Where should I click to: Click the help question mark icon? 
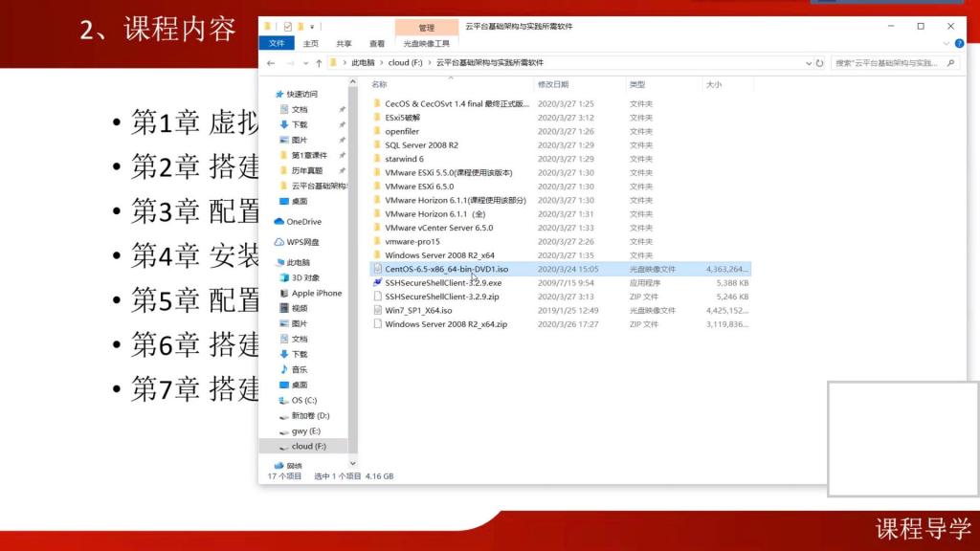(x=958, y=43)
